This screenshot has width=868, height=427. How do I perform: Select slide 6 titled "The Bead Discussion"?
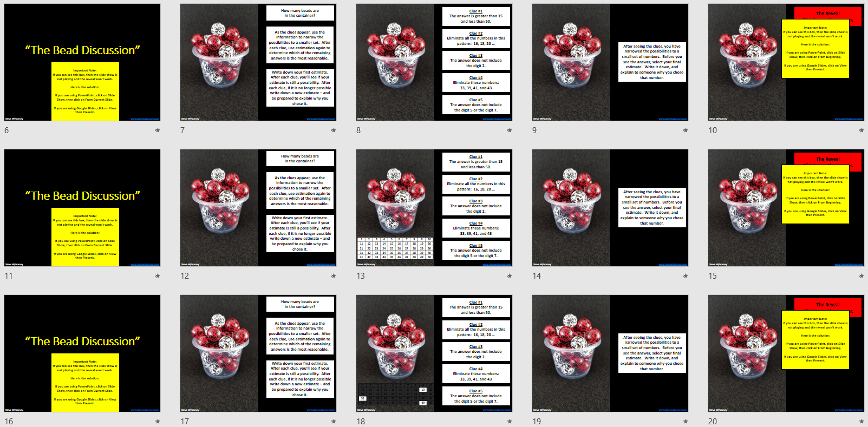[x=82, y=62]
